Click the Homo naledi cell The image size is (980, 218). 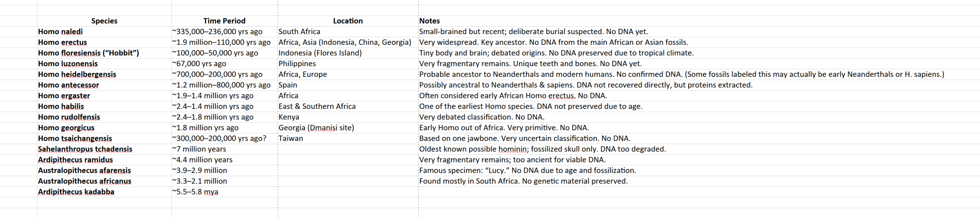tap(104, 32)
